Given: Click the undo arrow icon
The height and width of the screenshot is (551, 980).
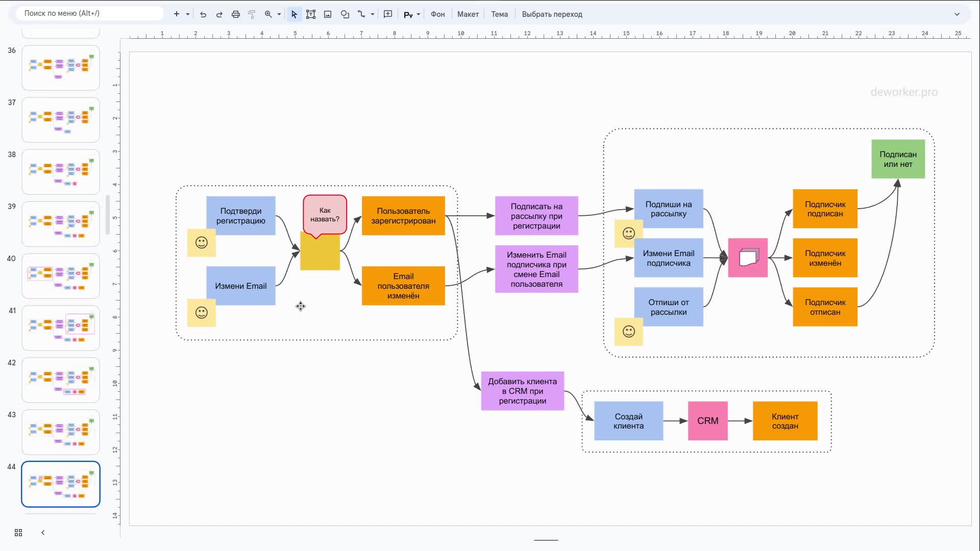Looking at the screenshot, I should point(203,14).
